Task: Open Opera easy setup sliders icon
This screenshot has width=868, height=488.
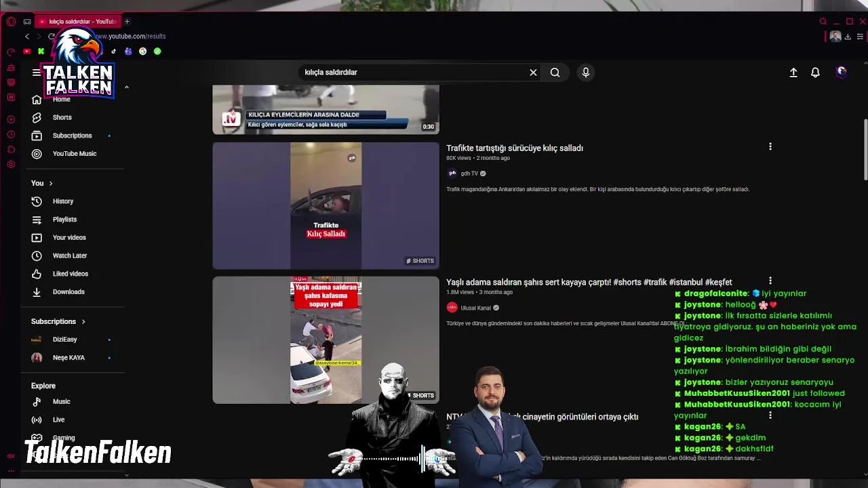Action: click(861, 37)
